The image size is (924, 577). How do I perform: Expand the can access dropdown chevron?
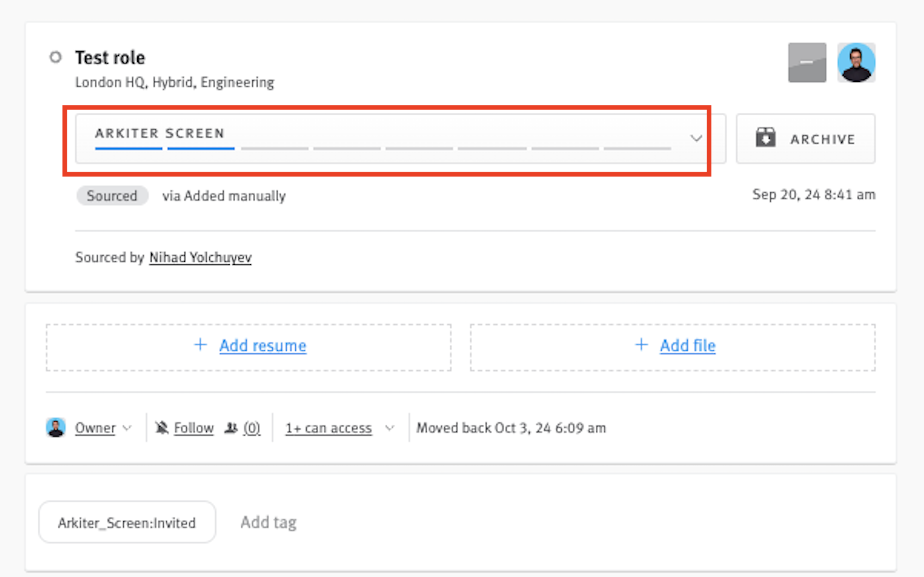(390, 428)
